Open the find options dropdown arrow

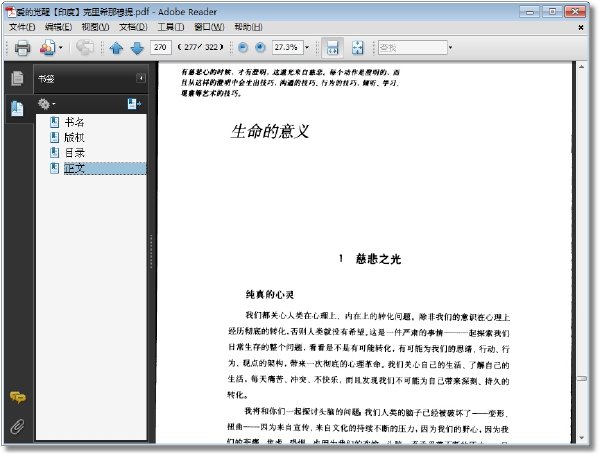point(450,47)
